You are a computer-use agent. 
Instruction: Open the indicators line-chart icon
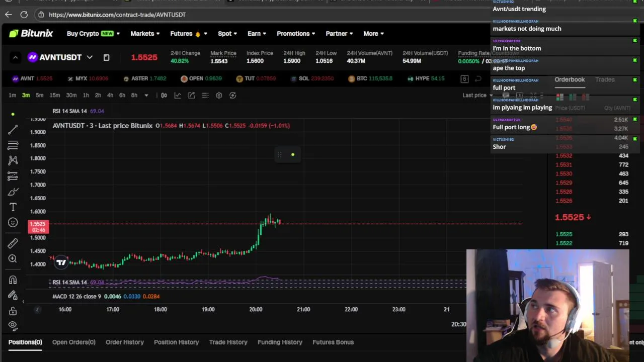tap(178, 95)
